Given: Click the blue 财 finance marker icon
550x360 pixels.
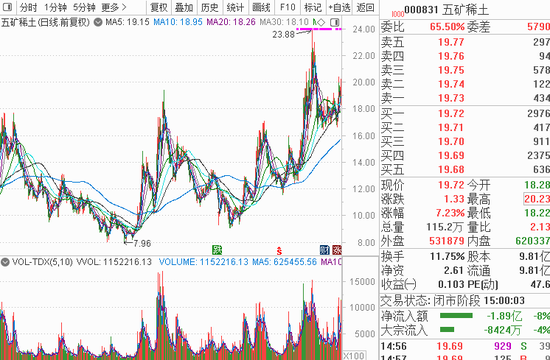Looking at the screenshot, I should (x=325, y=250).
